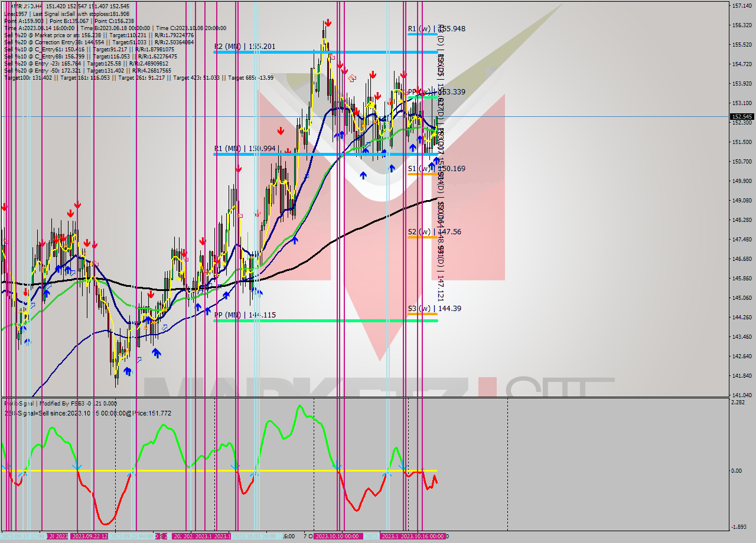Click the orange S2 (w) level line

(422, 237)
